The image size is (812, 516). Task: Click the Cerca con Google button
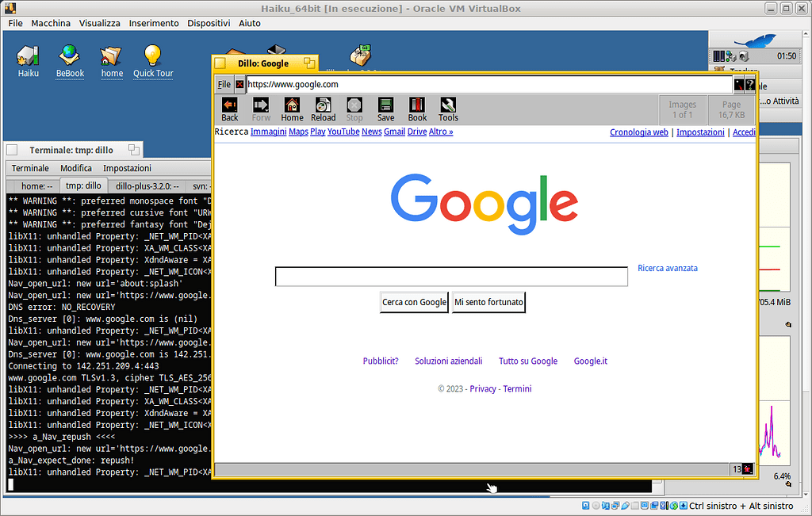pos(414,302)
